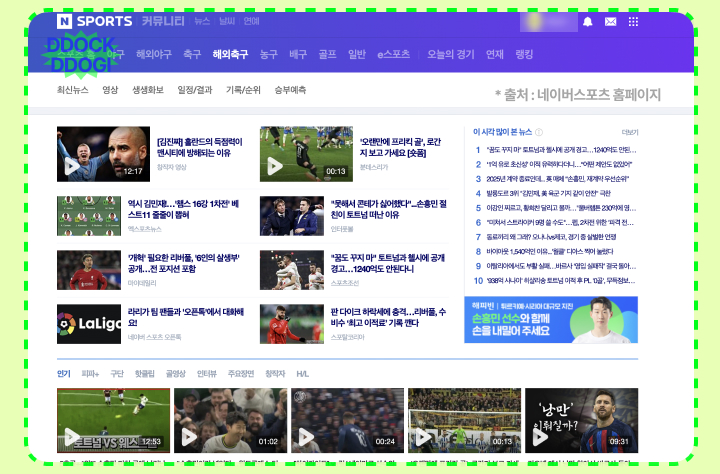Screen dimensions: 720x474
Task: Switch to the 최신뉴스 sub-tab
Action: pyautogui.click(x=73, y=90)
